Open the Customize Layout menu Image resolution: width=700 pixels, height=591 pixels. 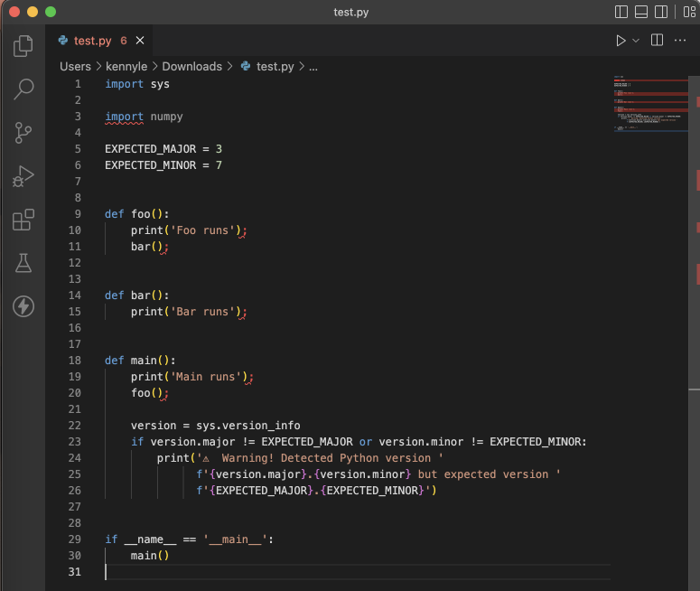[x=690, y=13]
